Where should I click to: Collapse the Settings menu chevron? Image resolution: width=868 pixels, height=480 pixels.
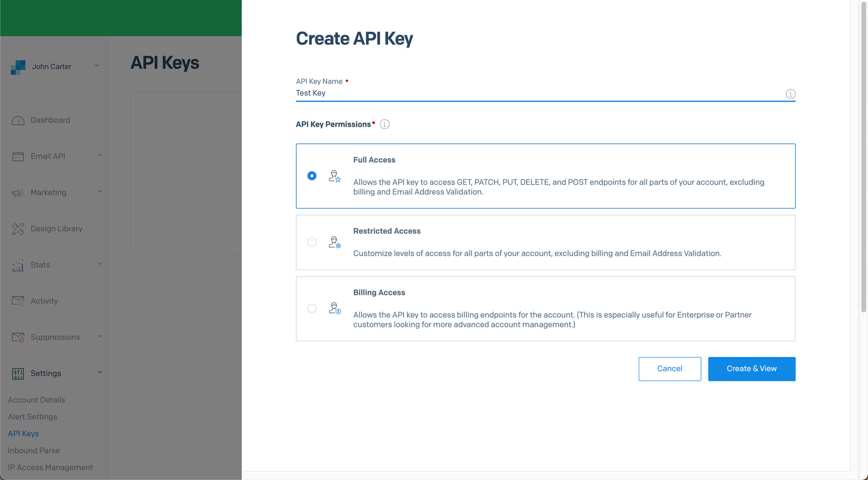tap(100, 372)
